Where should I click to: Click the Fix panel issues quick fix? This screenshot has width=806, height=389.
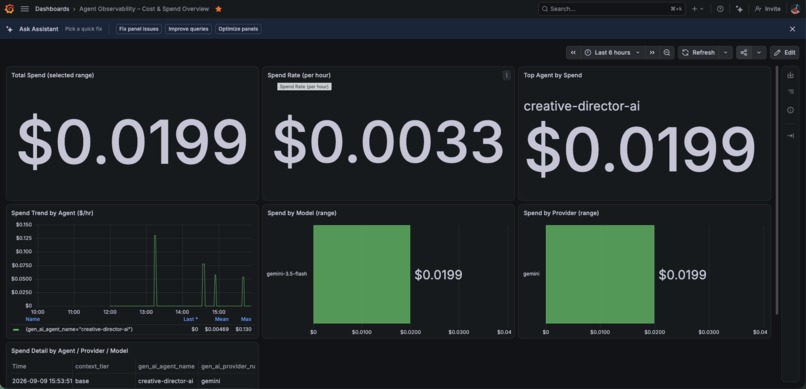point(139,29)
